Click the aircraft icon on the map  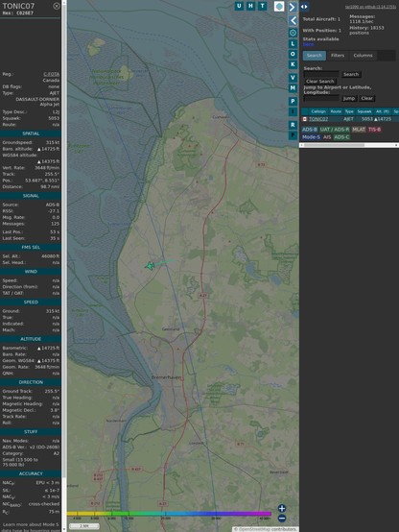(150, 266)
